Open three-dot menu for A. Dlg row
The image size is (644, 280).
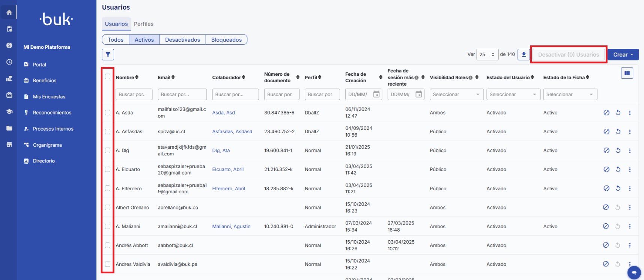tap(629, 151)
